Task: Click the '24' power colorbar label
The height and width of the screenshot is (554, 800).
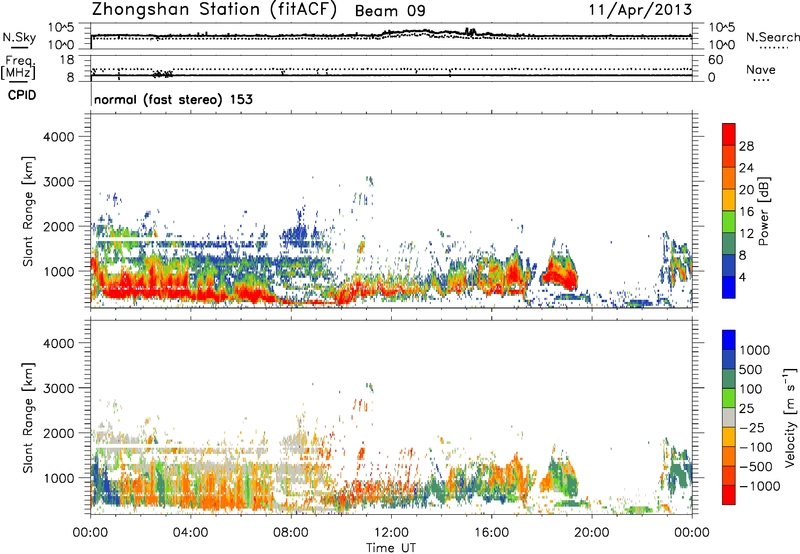Action: click(x=746, y=168)
